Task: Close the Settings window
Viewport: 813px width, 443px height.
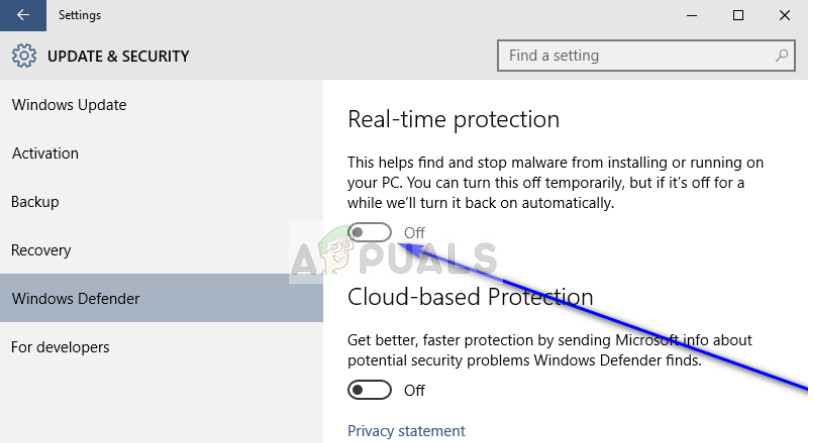Action: [784, 15]
